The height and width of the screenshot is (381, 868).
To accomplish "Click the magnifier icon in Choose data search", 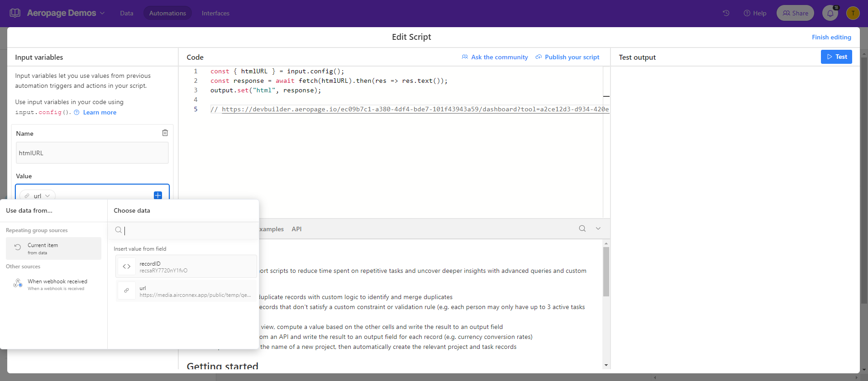I will tap(119, 230).
